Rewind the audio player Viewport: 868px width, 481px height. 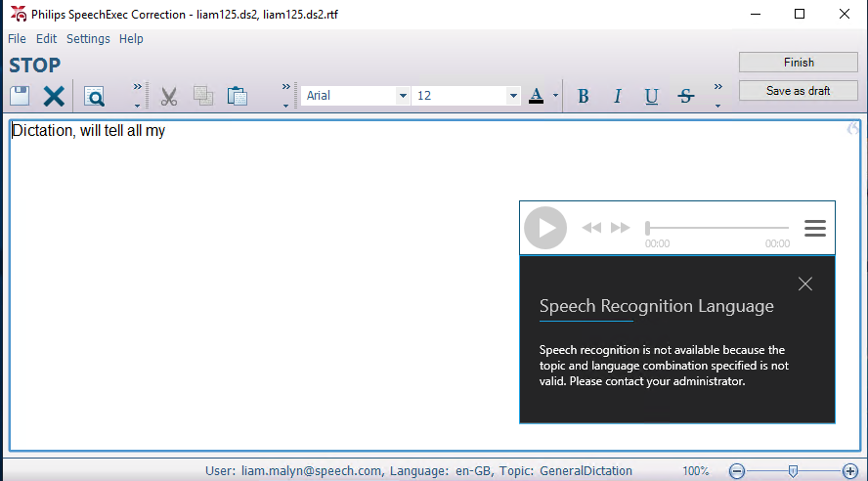click(591, 228)
